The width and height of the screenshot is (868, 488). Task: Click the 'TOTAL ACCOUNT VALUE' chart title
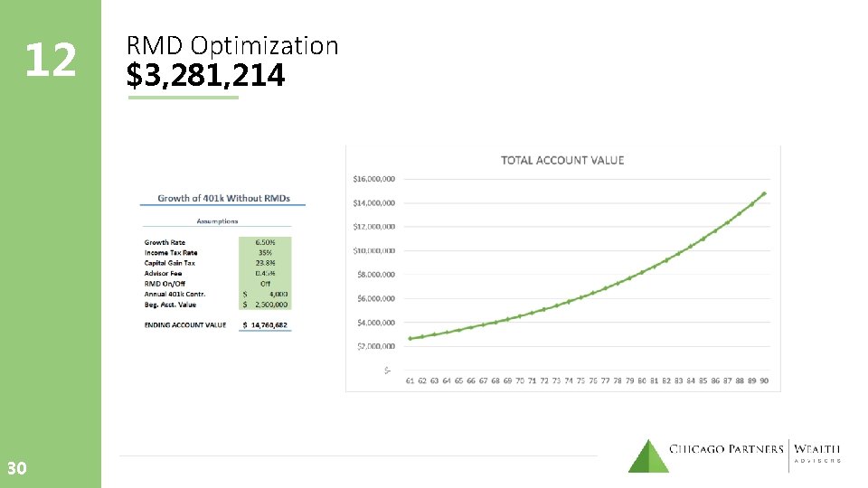562,161
